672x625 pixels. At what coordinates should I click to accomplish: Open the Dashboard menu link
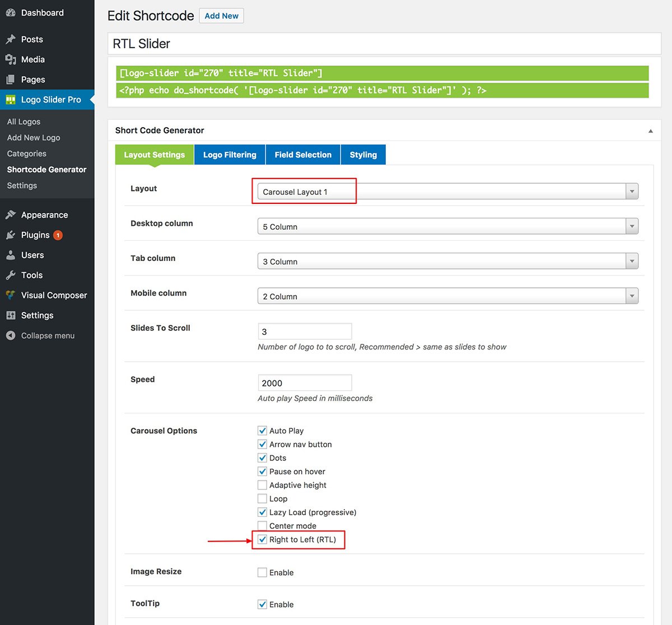click(43, 13)
